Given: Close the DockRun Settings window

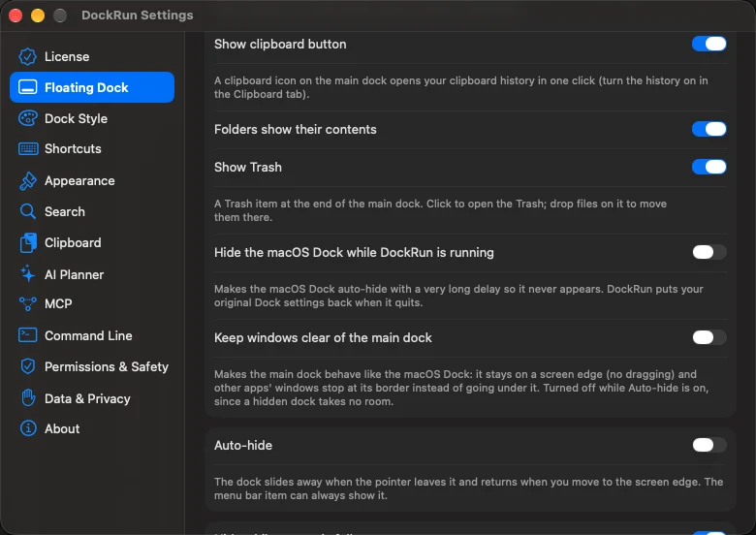Looking at the screenshot, I should pyautogui.click(x=16, y=16).
